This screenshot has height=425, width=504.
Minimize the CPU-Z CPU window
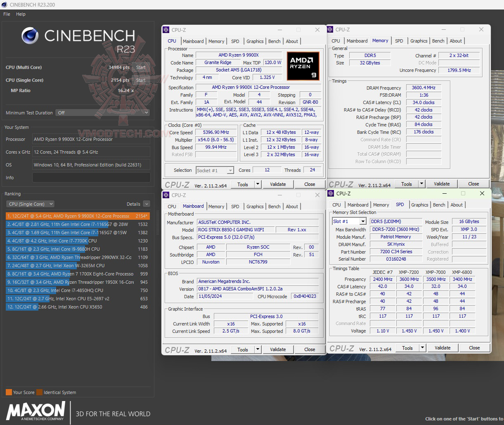pyautogui.click(x=280, y=30)
